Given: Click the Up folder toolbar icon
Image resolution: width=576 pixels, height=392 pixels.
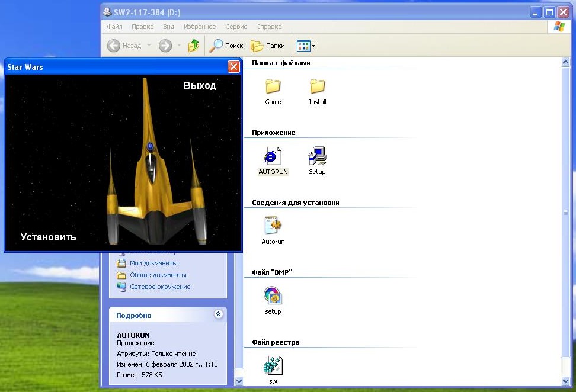Looking at the screenshot, I should click(x=194, y=46).
